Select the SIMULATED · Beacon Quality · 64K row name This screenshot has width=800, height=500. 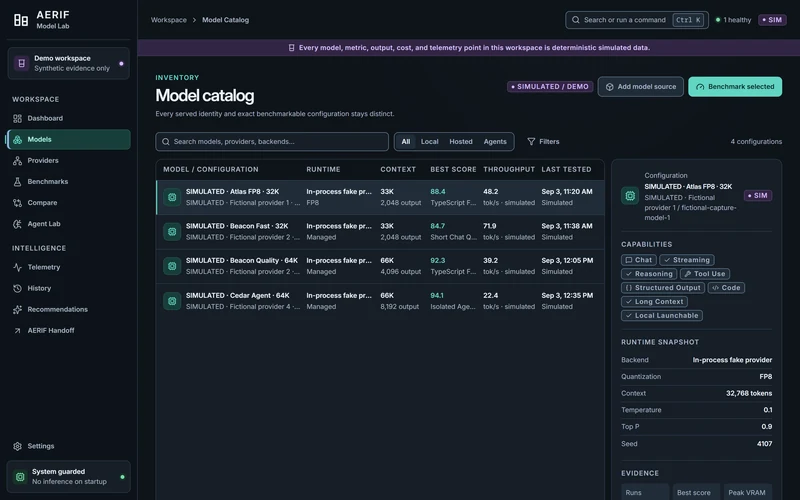point(242,261)
